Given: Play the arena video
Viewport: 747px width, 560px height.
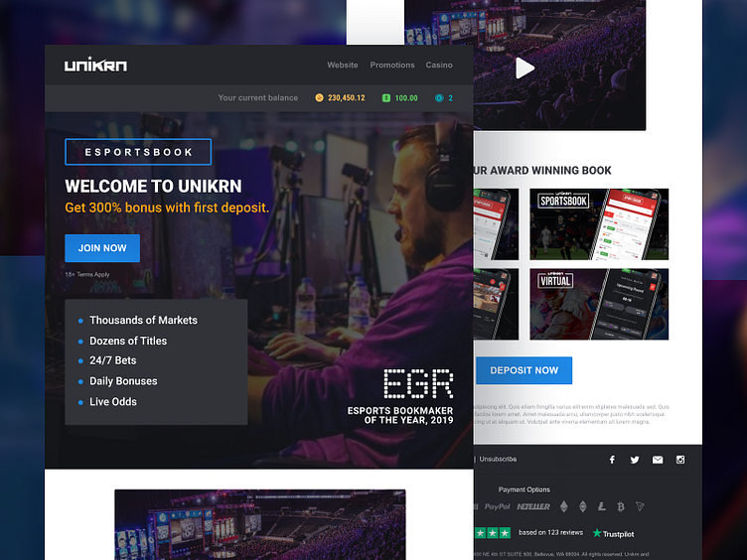Looking at the screenshot, I should (x=524, y=68).
